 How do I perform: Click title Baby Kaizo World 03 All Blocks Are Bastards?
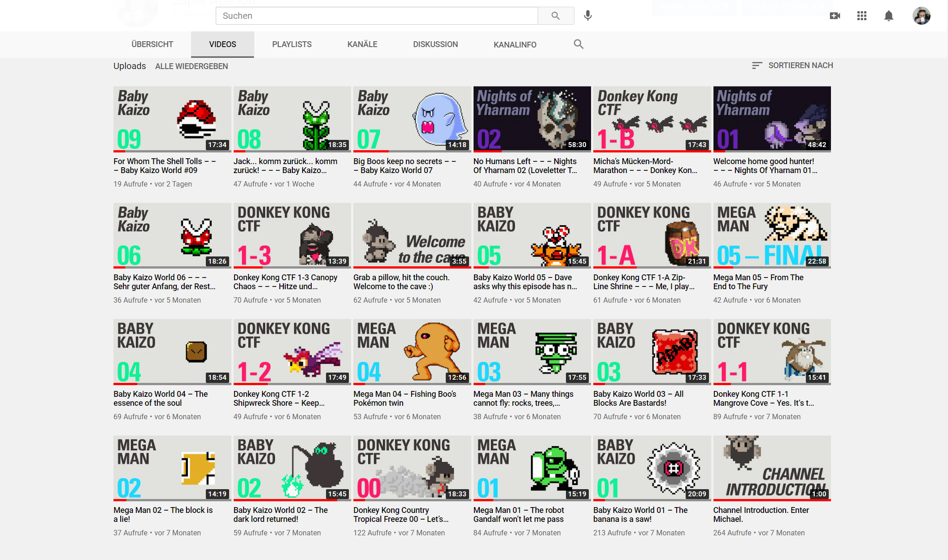coord(639,398)
